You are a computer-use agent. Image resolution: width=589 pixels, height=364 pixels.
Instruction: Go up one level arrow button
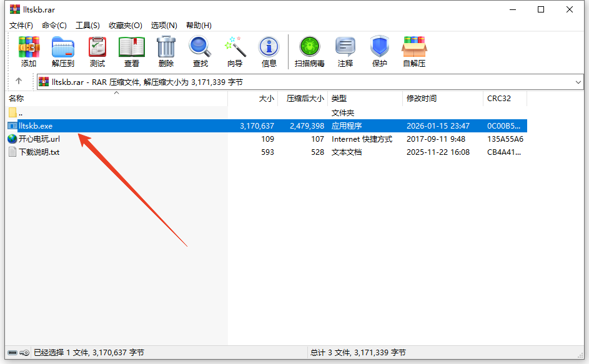pyautogui.click(x=19, y=81)
